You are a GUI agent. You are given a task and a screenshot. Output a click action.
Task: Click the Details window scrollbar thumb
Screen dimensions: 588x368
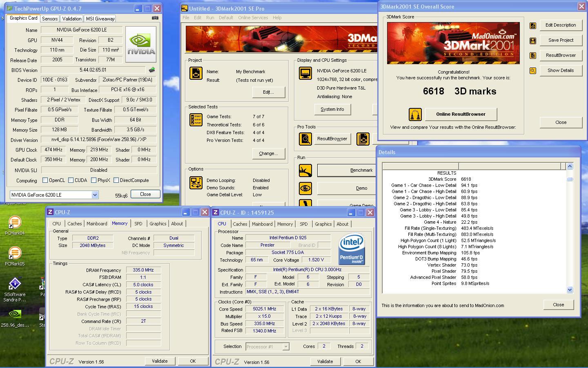[570, 179]
